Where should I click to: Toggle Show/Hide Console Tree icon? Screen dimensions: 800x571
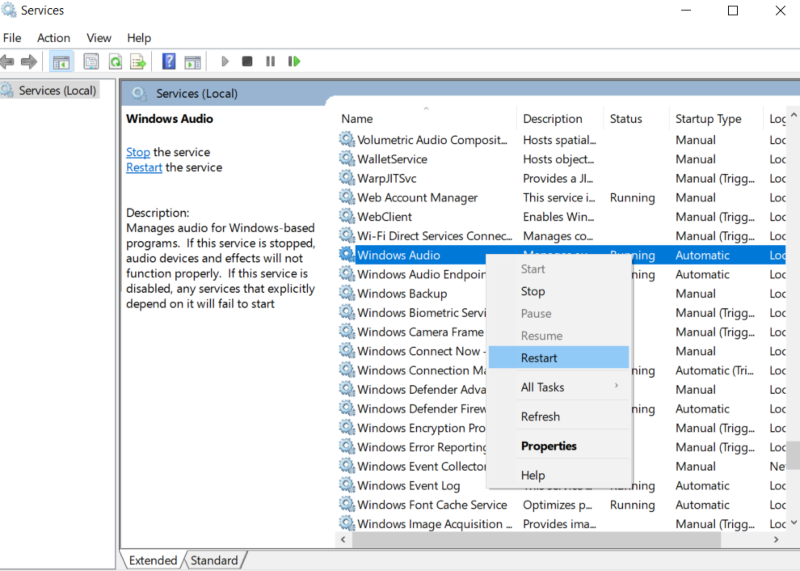(61, 62)
